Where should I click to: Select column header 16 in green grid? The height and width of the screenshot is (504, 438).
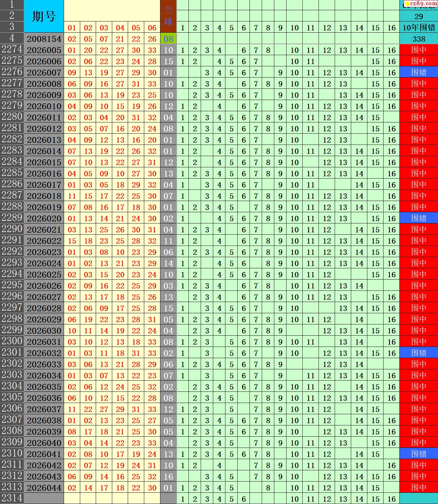(391, 28)
